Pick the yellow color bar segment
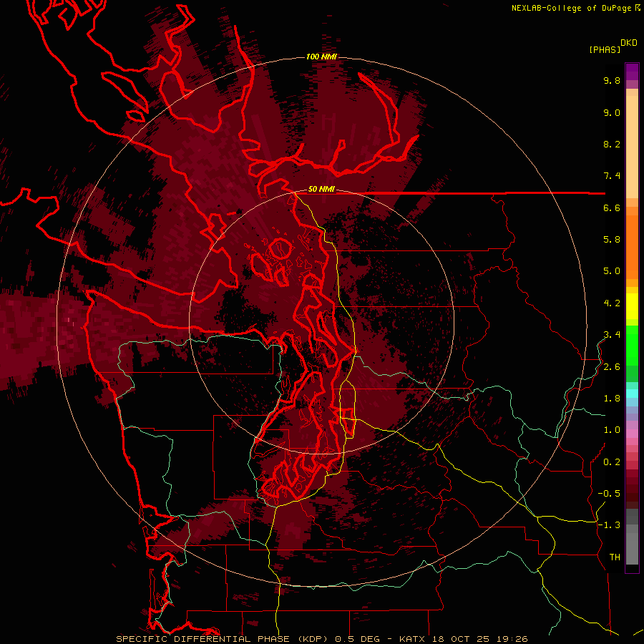The height and width of the screenshot is (644, 644). (x=632, y=306)
